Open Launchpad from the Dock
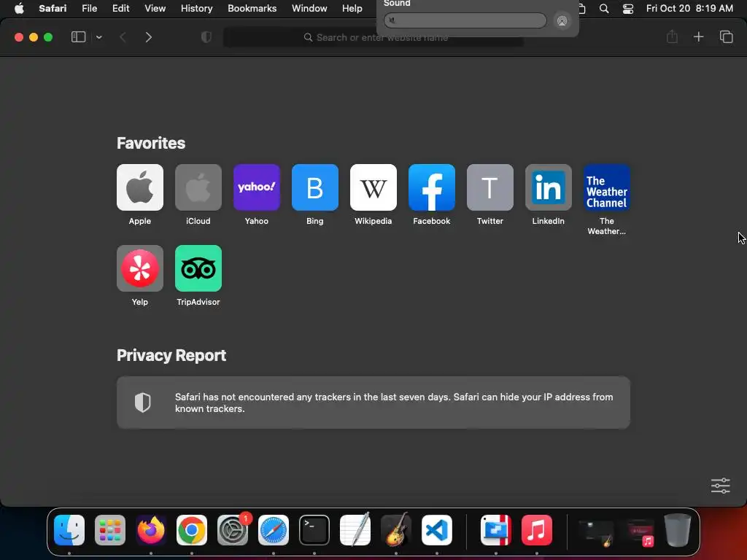 click(x=110, y=529)
